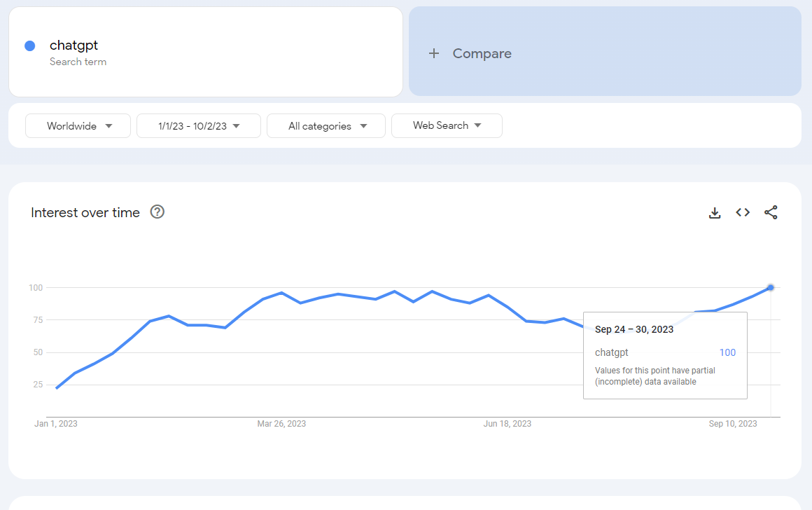Click the 50 y-axis label

point(38,352)
